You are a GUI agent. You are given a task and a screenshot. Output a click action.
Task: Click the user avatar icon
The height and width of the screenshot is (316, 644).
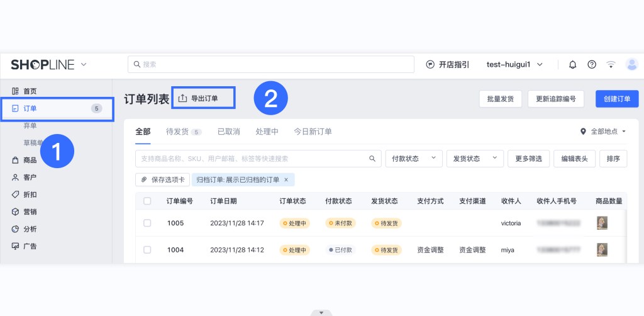pyautogui.click(x=631, y=64)
